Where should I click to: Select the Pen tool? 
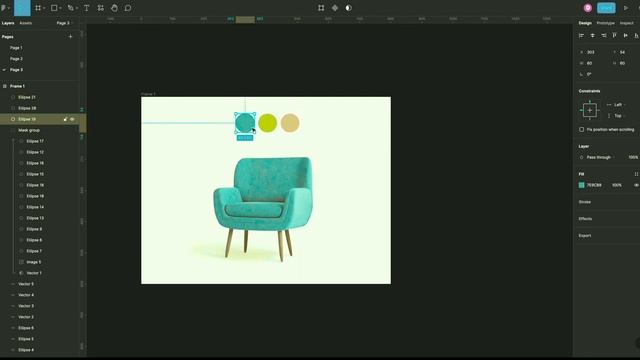[x=71, y=8]
